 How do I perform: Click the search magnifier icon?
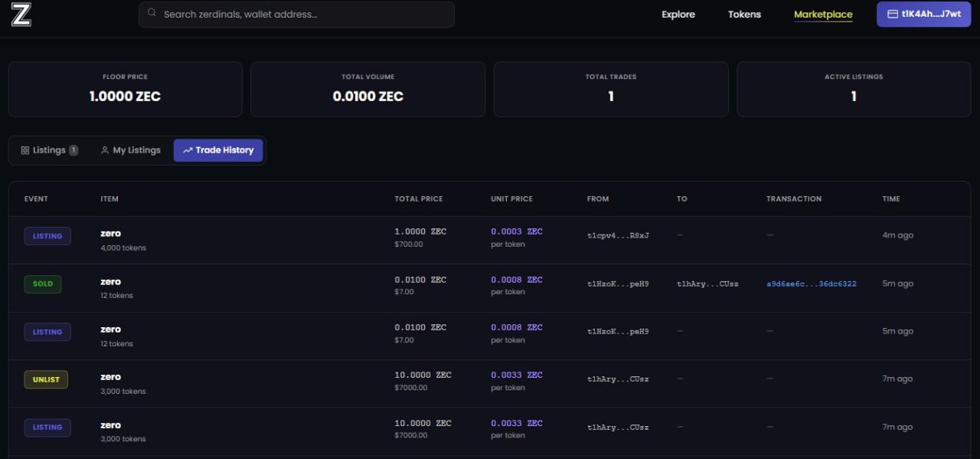152,13
